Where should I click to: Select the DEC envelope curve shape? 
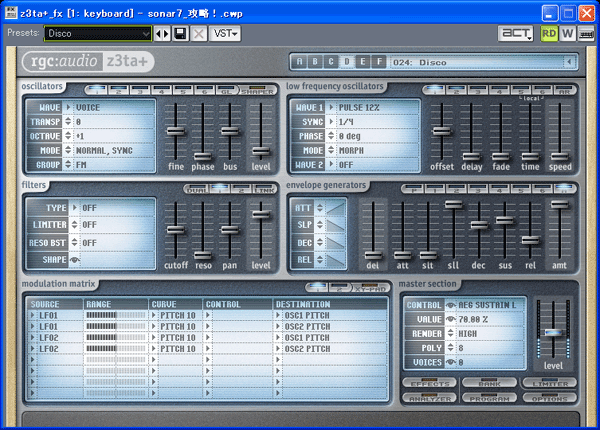click(336, 243)
